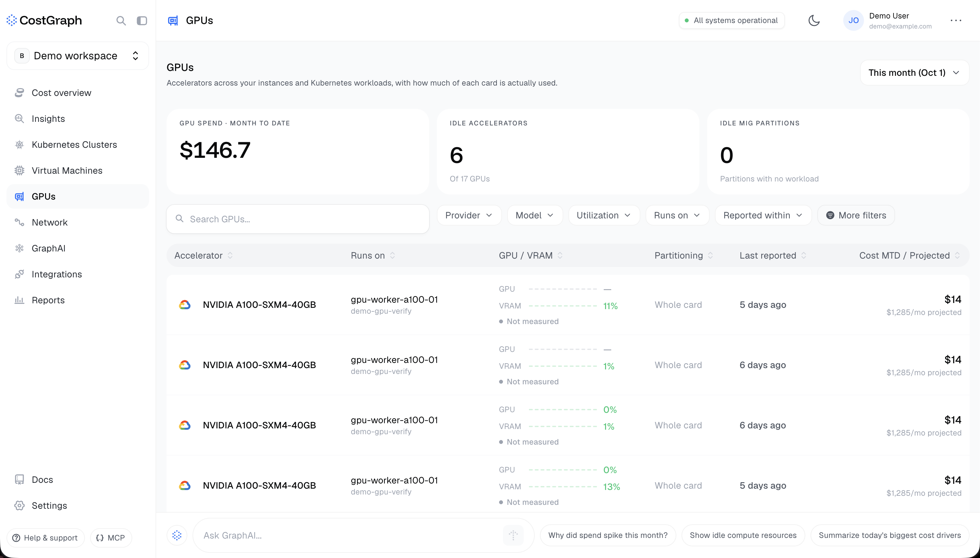
Task: Focus the Search GPUs input field
Action: click(298, 219)
